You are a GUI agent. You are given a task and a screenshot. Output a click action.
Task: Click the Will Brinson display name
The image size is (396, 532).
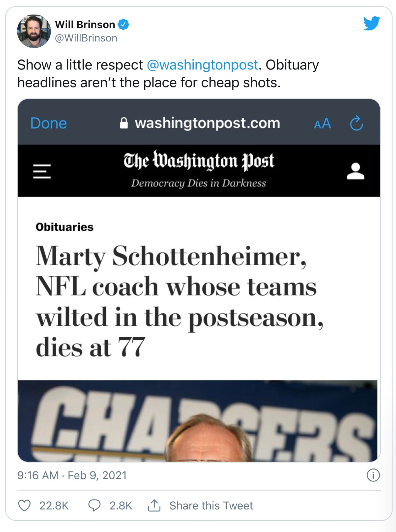85,25
